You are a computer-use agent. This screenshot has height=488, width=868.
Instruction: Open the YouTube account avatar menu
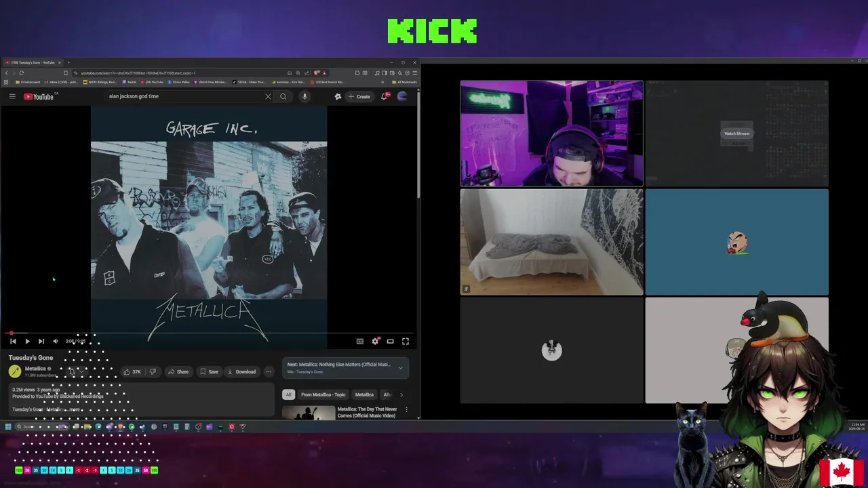tap(402, 96)
